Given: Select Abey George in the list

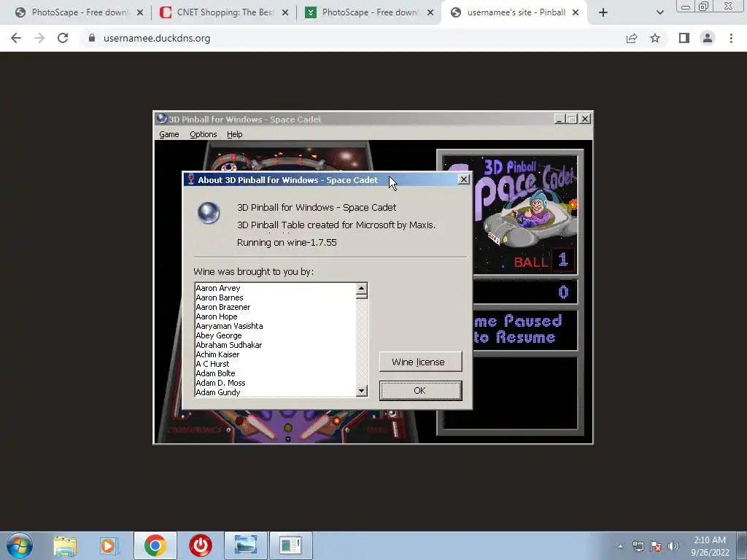Looking at the screenshot, I should [219, 335].
